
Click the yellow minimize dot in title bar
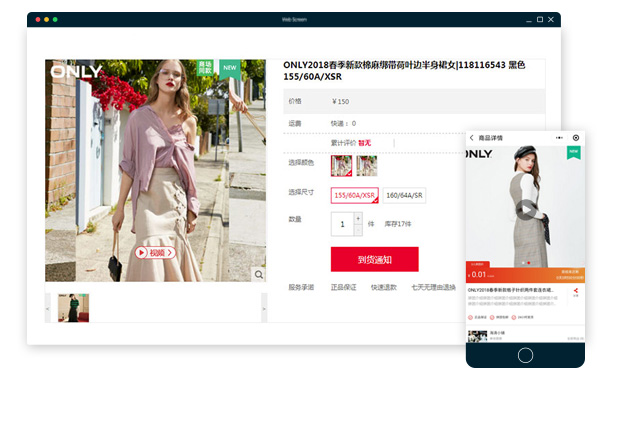47,19
